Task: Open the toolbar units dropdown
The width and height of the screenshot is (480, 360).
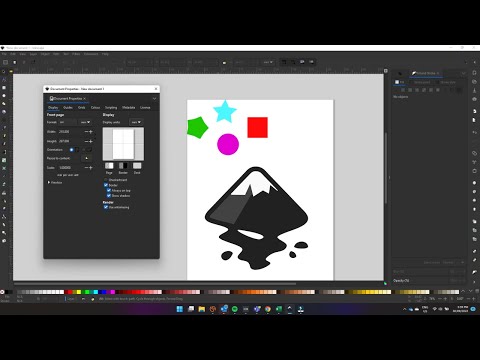Action: pyautogui.click(x=268, y=62)
